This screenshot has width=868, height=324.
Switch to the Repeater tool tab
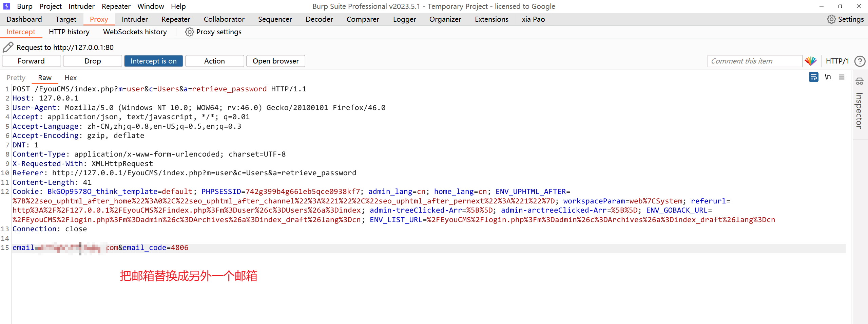point(176,19)
